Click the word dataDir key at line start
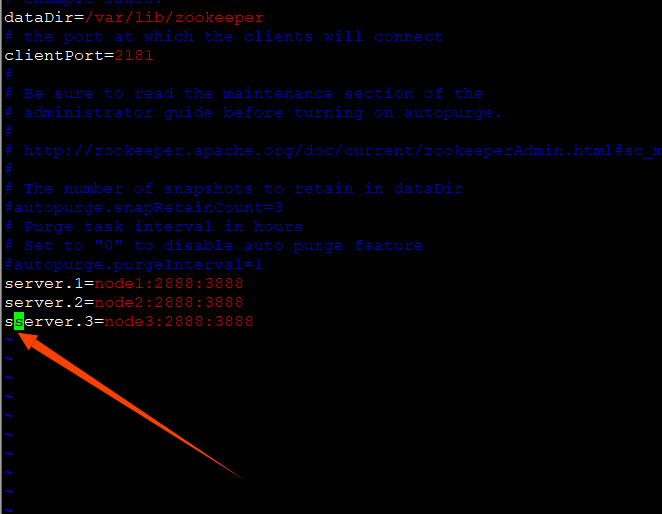The height and width of the screenshot is (514, 662). click(39, 18)
